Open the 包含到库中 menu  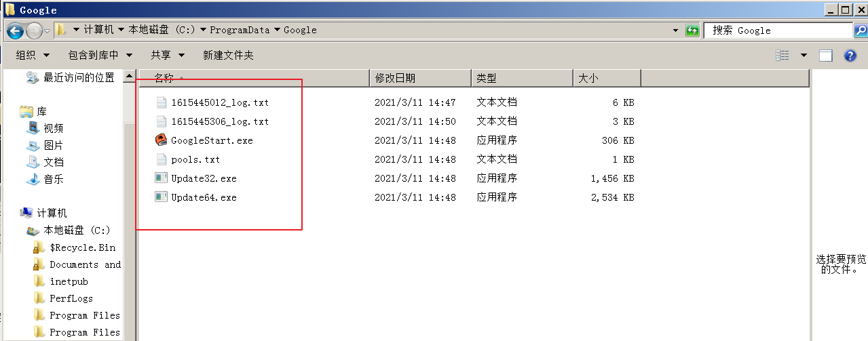100,55
